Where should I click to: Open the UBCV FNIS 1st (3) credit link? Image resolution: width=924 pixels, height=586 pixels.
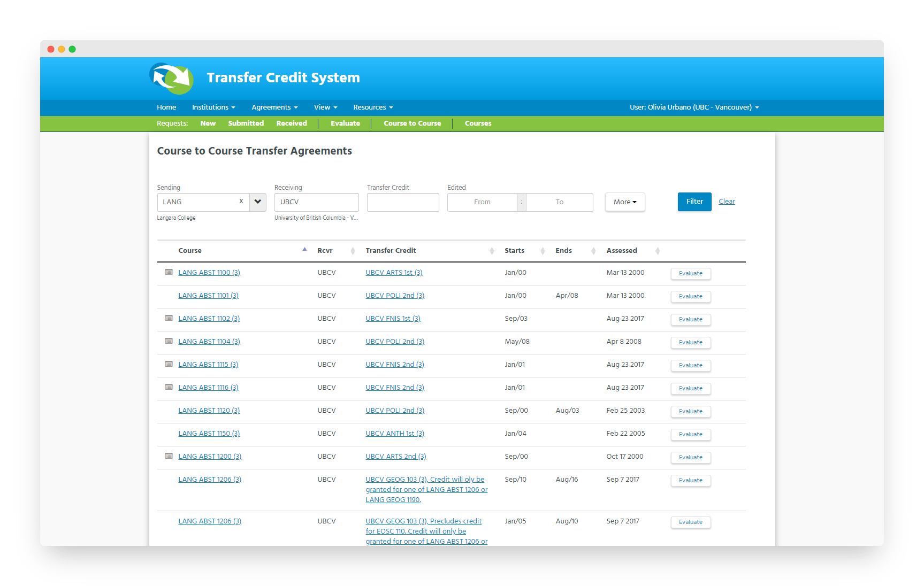coord(393,319)
